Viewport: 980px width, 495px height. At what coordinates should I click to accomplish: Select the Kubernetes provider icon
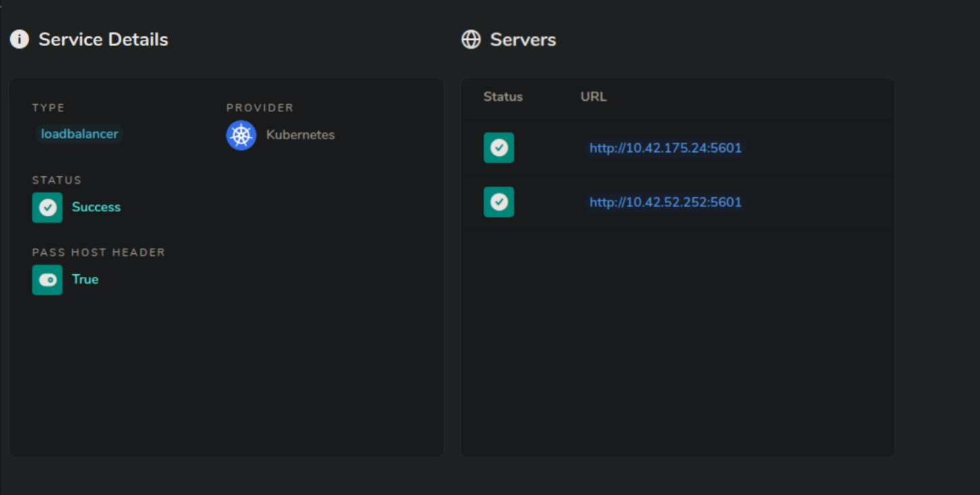(241, 135)
